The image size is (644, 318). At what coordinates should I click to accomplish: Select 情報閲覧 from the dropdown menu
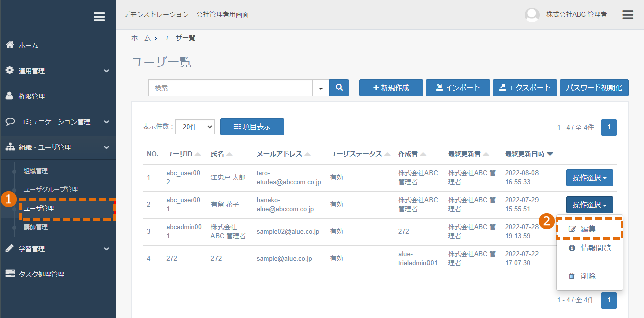[x=589, y=248]
